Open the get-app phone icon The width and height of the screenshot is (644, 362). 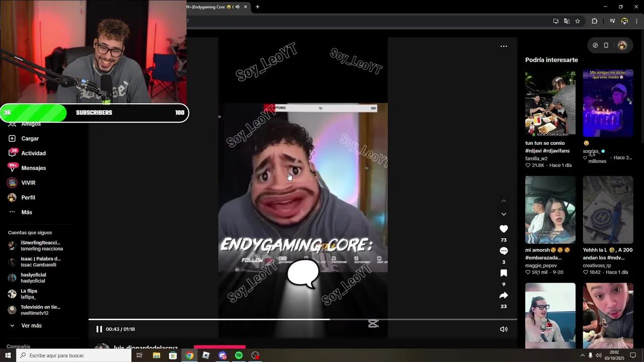pos(606,45)
